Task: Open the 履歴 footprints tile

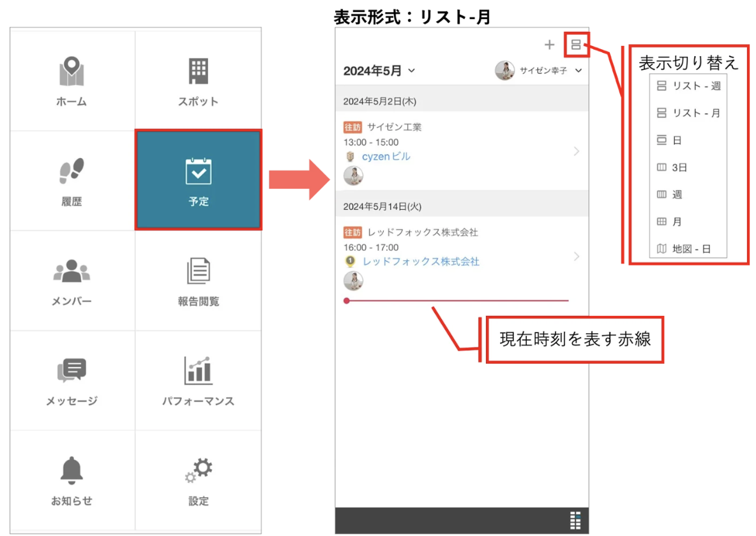Action: pyautogui.click(x=72, y=181)
